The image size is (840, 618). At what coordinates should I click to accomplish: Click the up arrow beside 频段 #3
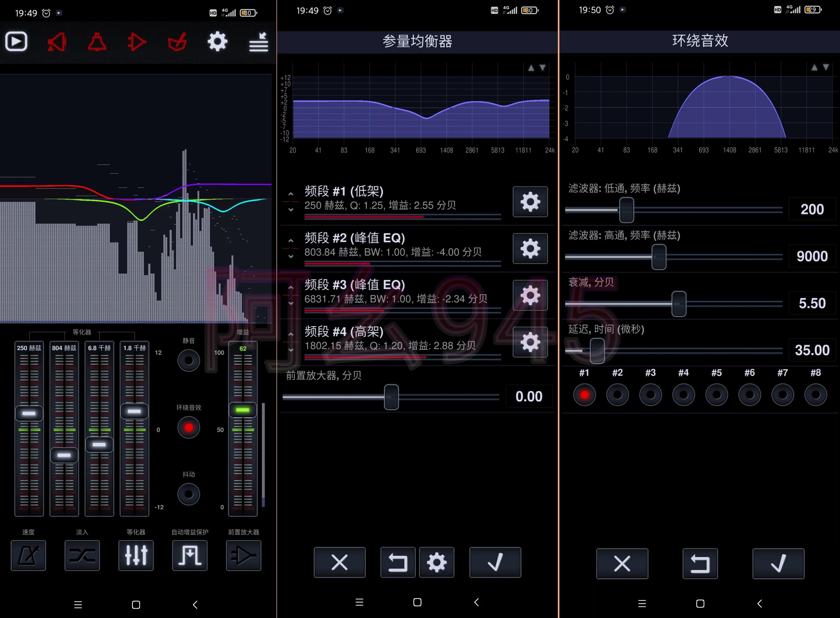click(291, 288)
